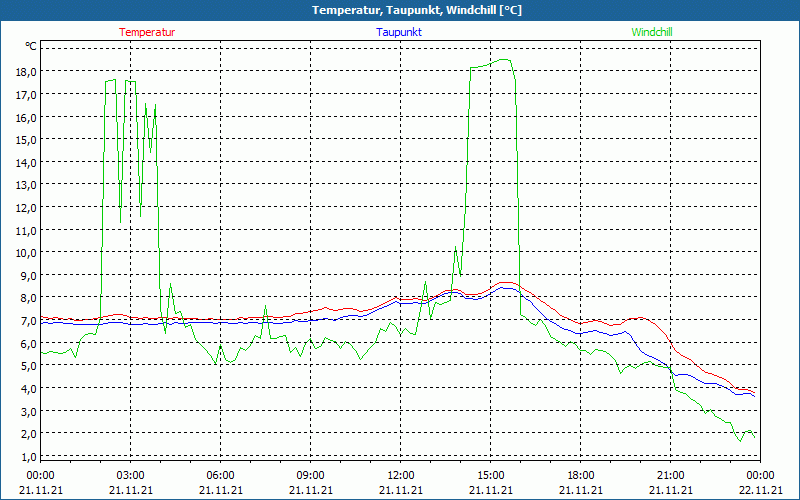Click the 3,0 y-axis label
Viewport: 800px width, 500px height.
coord(28,412)
